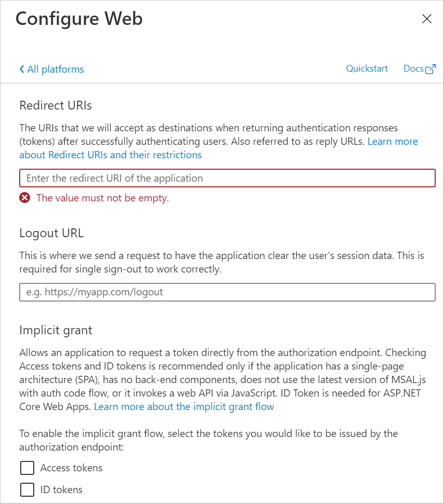Click the Configure Web panel title
Screen dimensions: 444x504
[79, 19]
